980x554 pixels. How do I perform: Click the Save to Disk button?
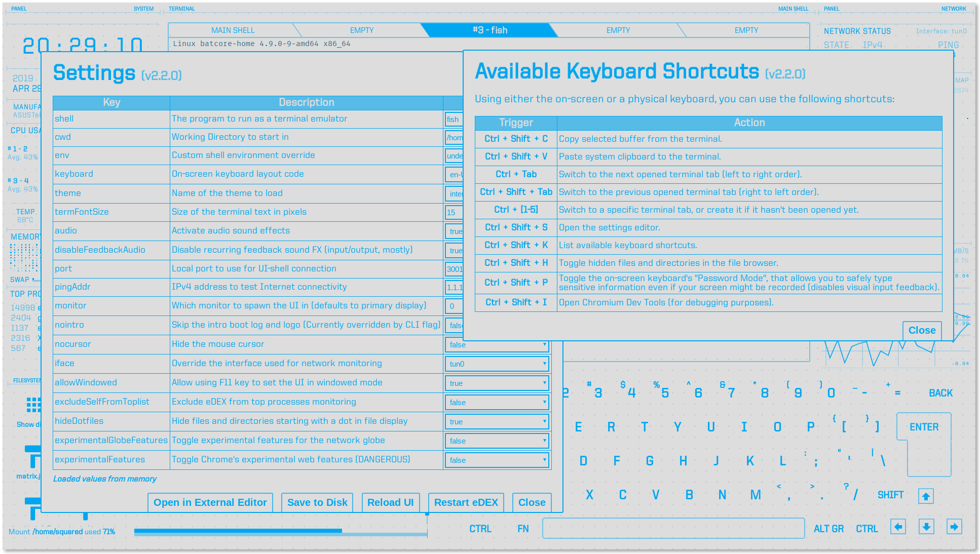point(317,502)
